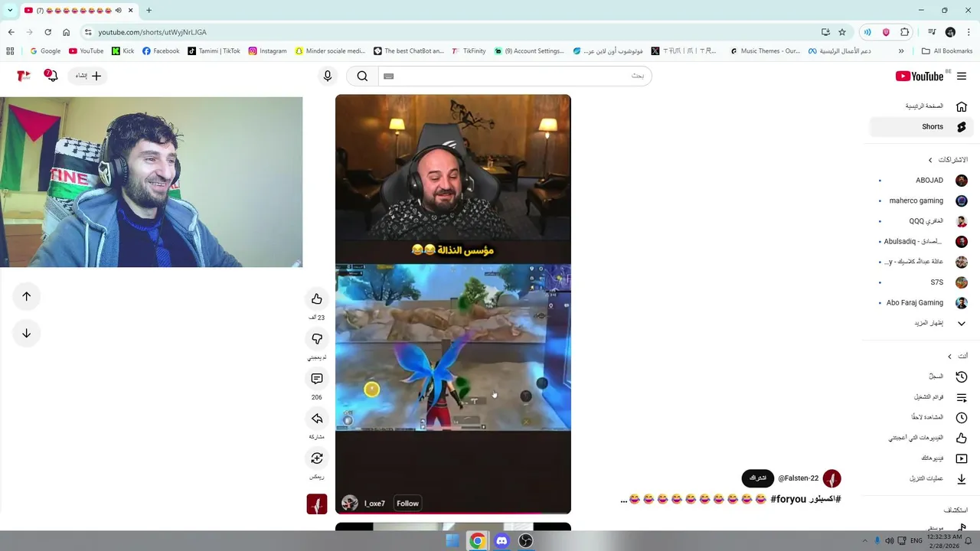This screenshot has height=551, width=980.
Task: Open ABOJAD subscription channel
Action: point(923,181)
